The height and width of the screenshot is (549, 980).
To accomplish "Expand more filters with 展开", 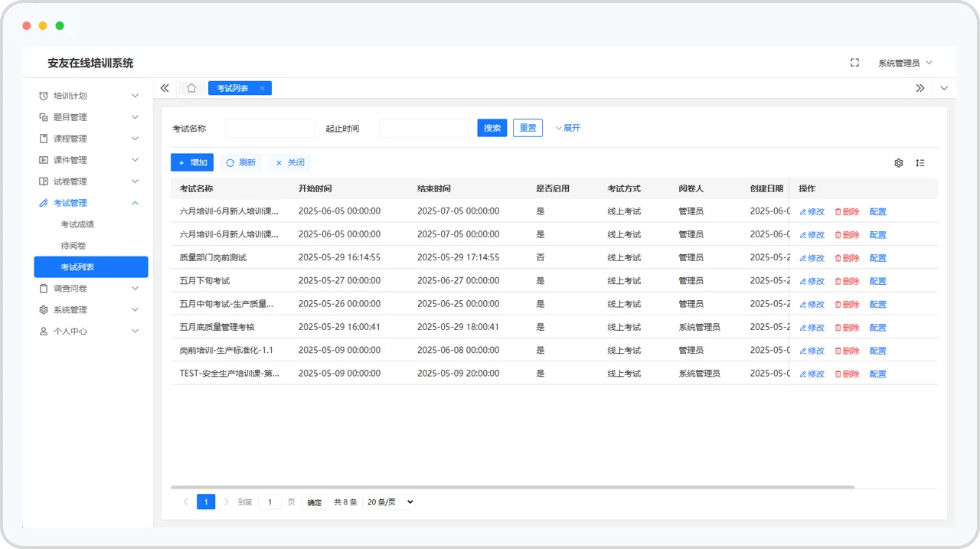I will [x=568, y=128].
